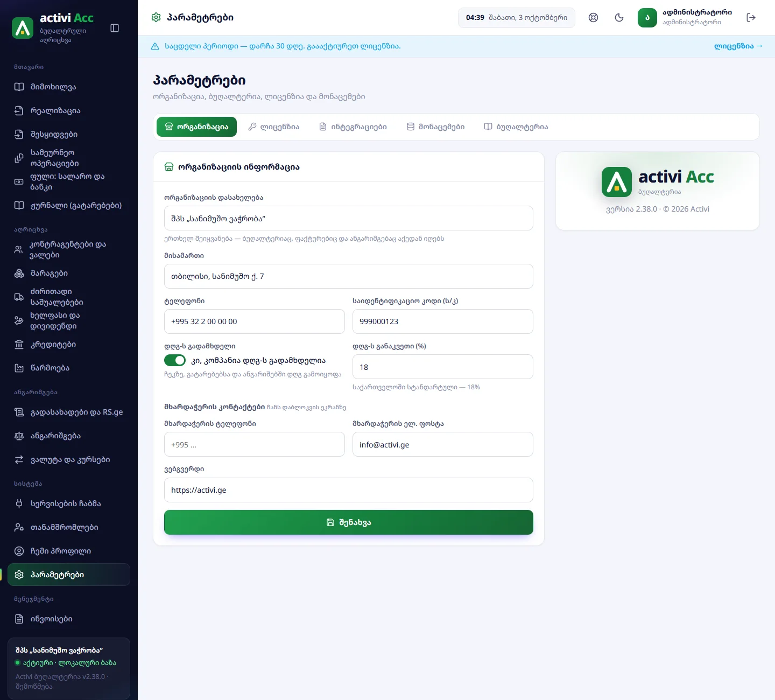Click the მხარდაჭერის ტელეფონი input field
This screenshot has width=775, height=700.
coord(255,444)
